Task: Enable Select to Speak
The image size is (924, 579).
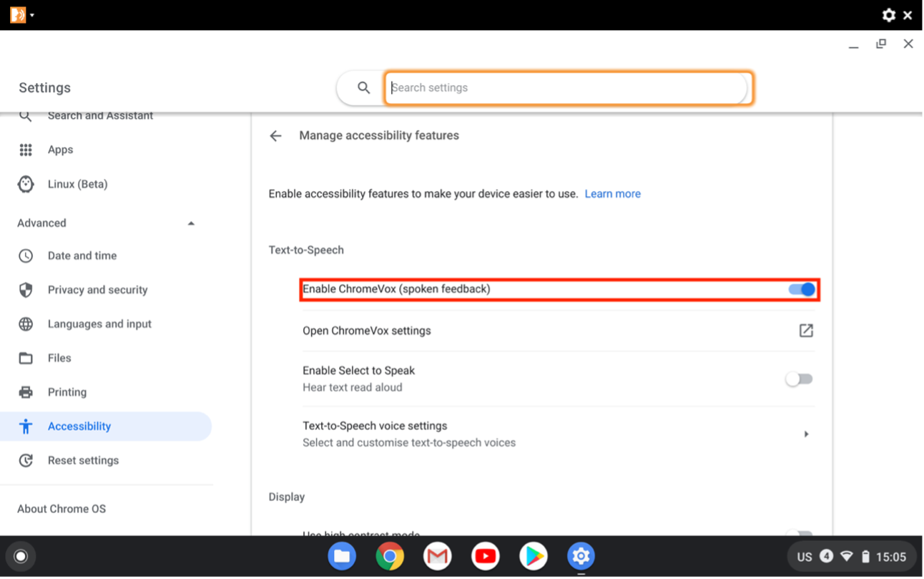Action: coord(799,379)
